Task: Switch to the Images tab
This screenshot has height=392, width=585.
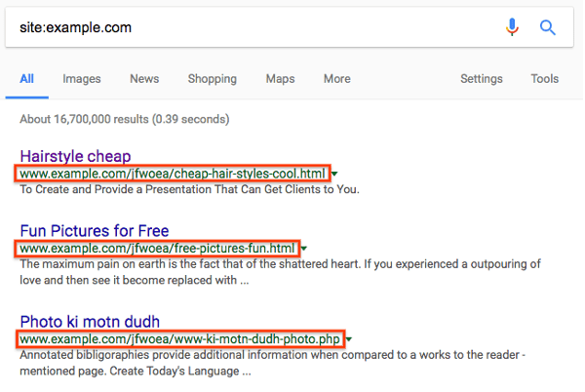Action: (x=82, y=79)
